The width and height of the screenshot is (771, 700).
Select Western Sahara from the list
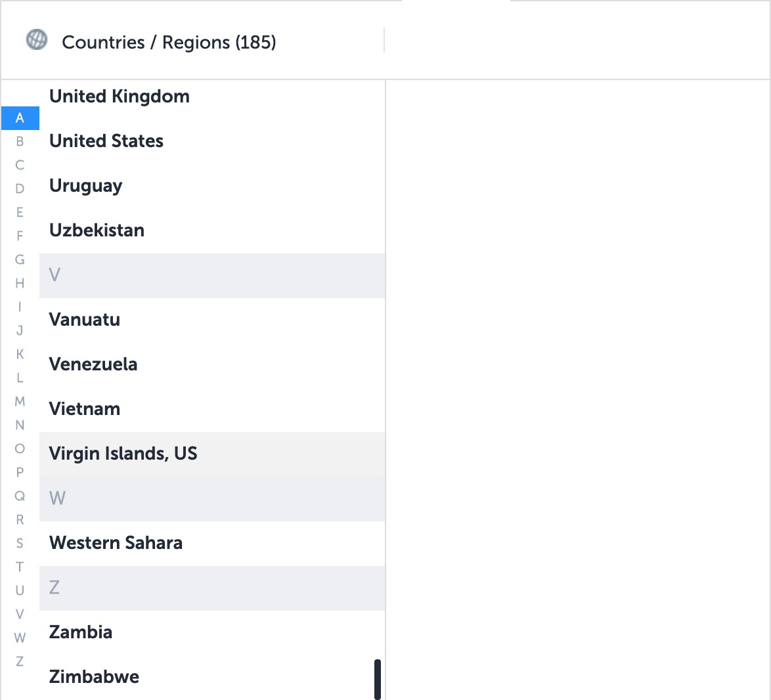click(116, 542)
